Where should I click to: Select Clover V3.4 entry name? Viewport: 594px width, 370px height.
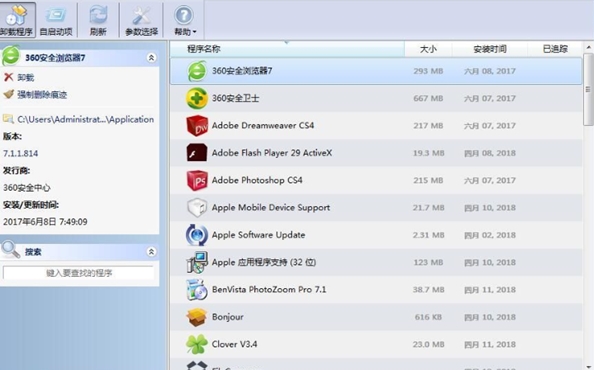click(234, 344)
